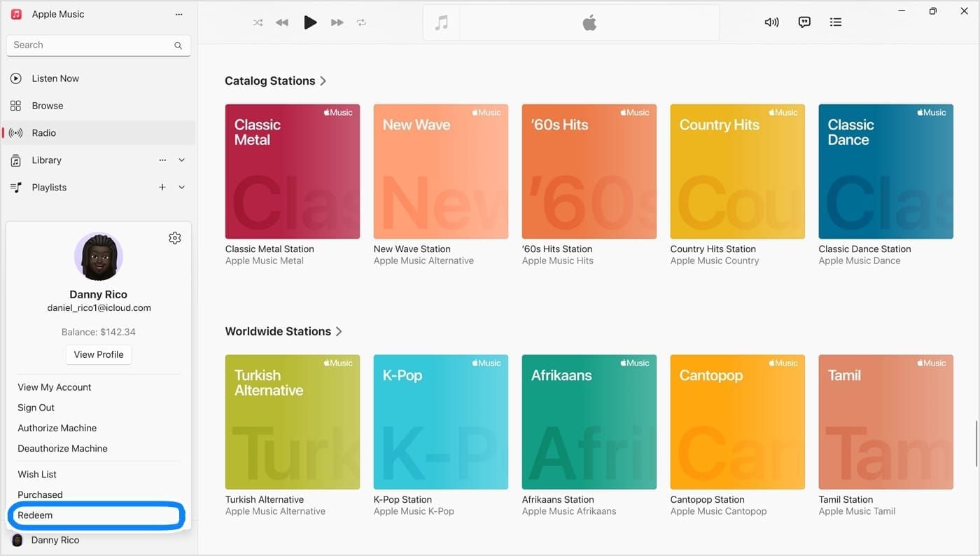Expand the Catalog Stations section

point(323,81)
